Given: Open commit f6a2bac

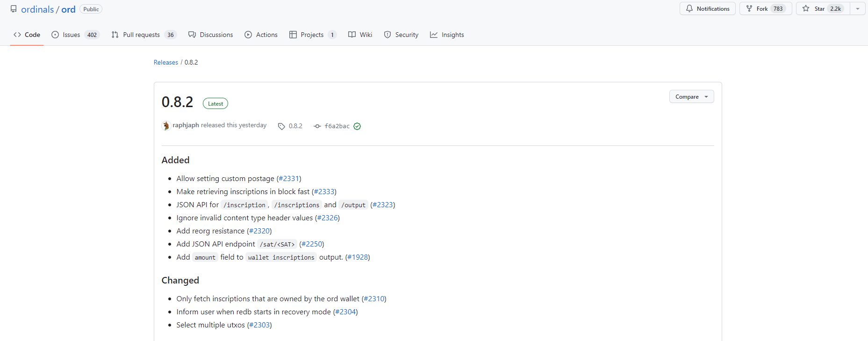Looking at the screenshot, I should [x=337, y=126].
